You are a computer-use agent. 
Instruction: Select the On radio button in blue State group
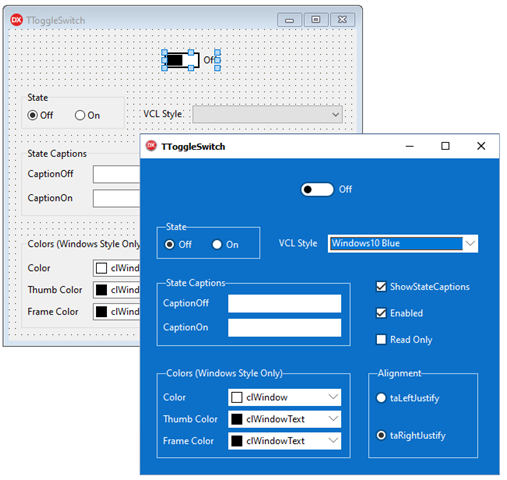point(217,245)
